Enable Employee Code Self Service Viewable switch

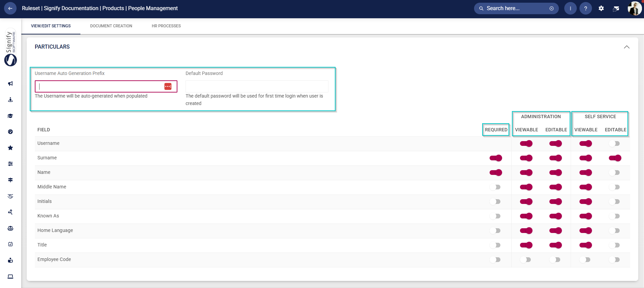click(585, 260)
